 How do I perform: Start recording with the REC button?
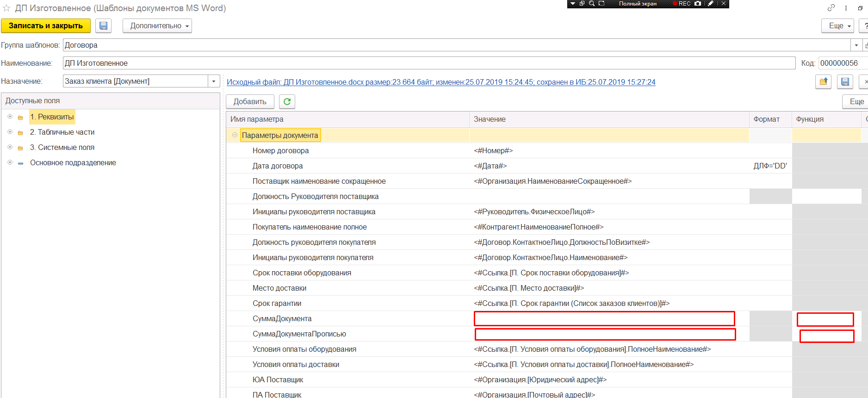pos(682,4)
